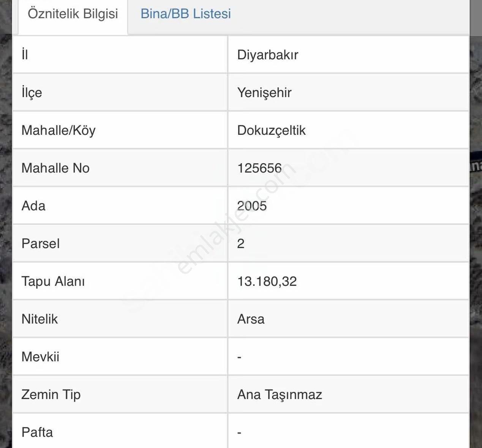Click the Diyarbakır value
Image resolution: width=482 pixels, height=448 pixels.
[x=268, y=55]
